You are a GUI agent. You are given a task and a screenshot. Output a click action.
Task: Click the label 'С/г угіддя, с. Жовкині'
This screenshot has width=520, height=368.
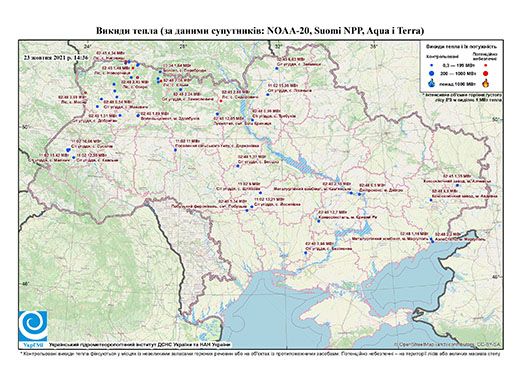tap(126, 107)
